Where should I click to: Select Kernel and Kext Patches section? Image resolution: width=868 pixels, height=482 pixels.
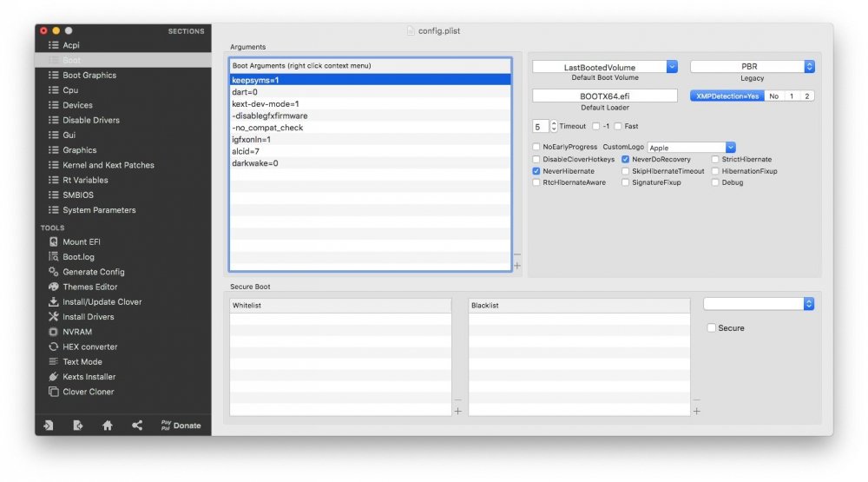[108, 164]
